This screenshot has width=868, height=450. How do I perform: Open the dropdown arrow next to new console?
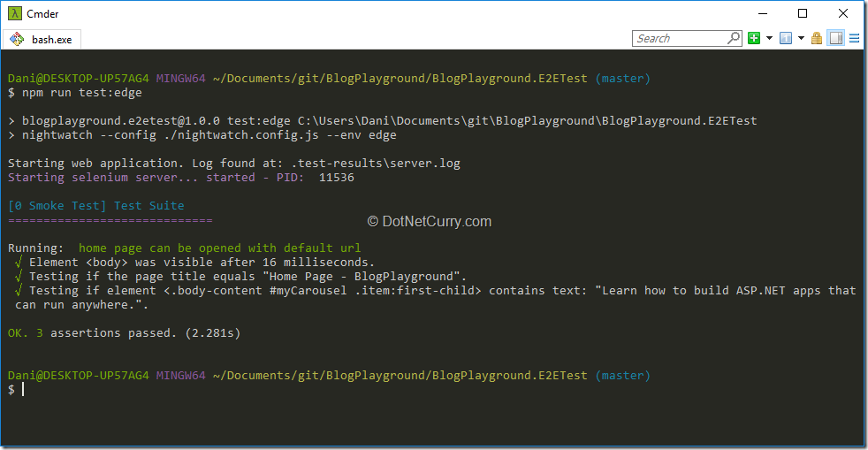click(x=769, y=38)
